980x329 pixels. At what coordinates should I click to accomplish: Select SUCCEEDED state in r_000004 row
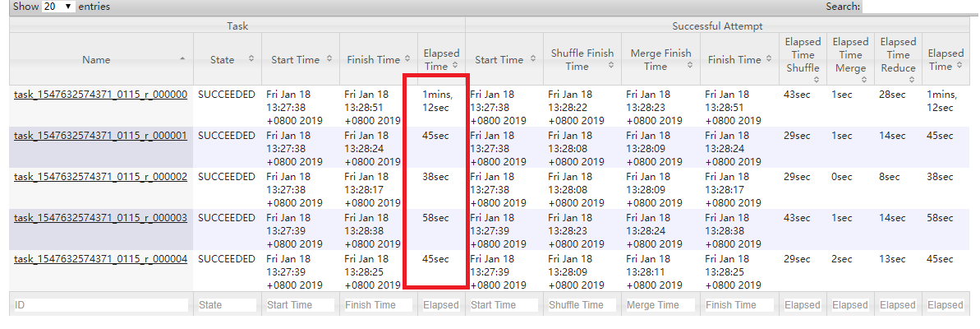[x=227, y=259]
